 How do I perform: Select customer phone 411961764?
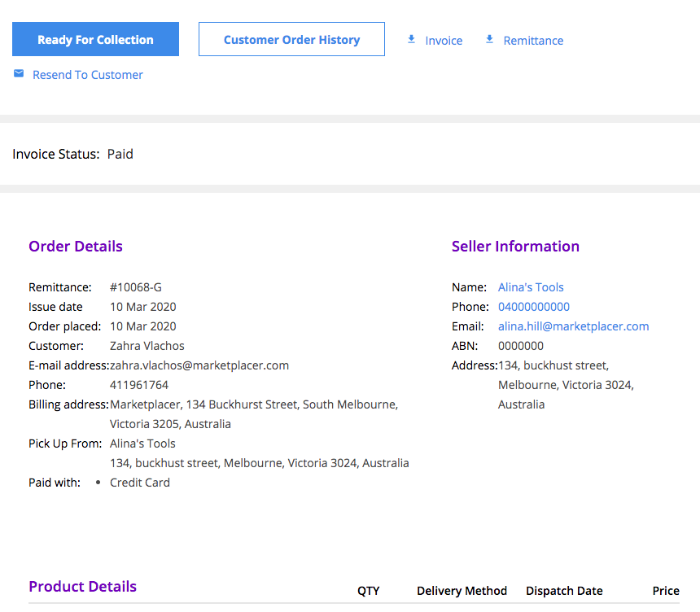pos(139,385)
